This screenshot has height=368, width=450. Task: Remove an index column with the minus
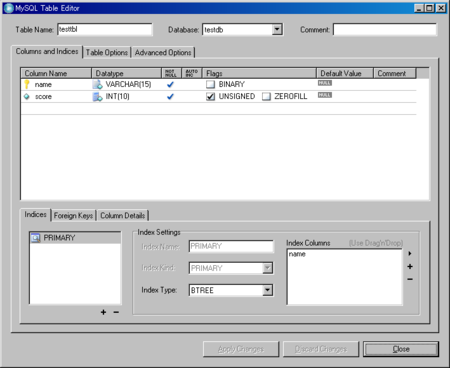(x=410, y=279)
